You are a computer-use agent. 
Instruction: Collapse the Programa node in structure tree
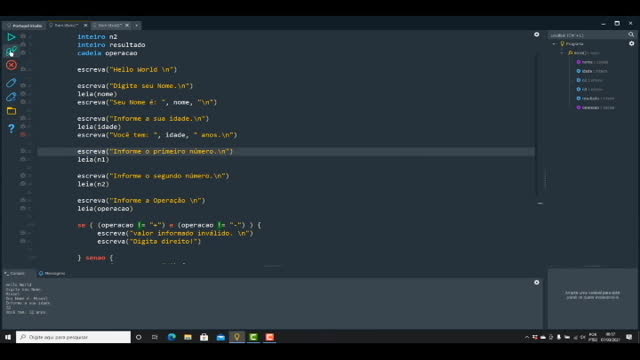click(554, 44)
